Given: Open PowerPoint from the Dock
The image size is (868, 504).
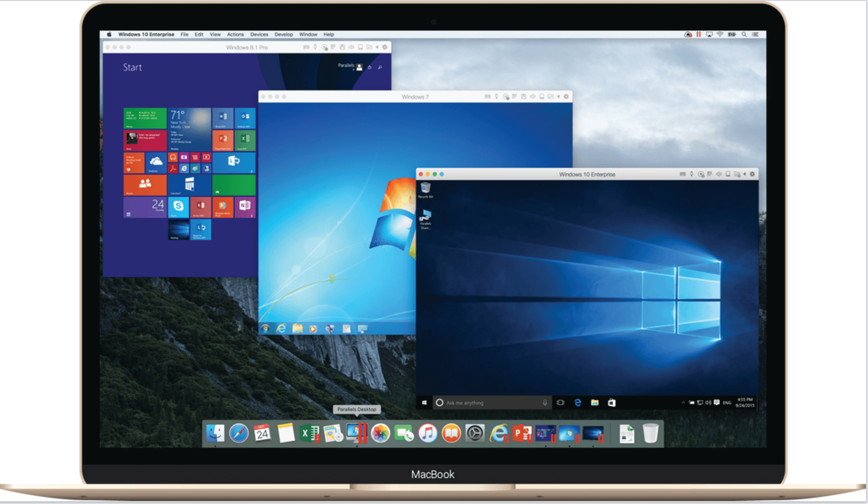Looking at the screenshot, I should [x=522, y=433].
